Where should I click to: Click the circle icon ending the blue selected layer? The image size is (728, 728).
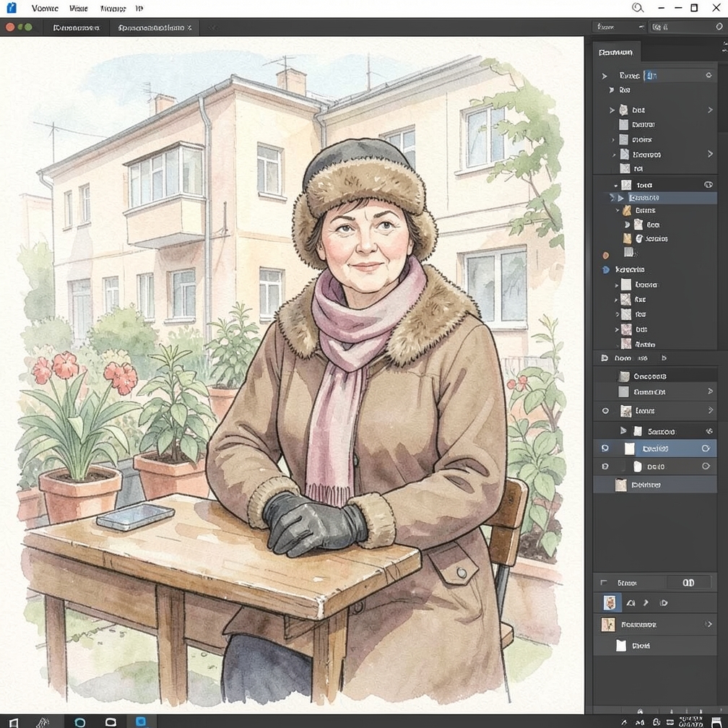coord(706,448)
